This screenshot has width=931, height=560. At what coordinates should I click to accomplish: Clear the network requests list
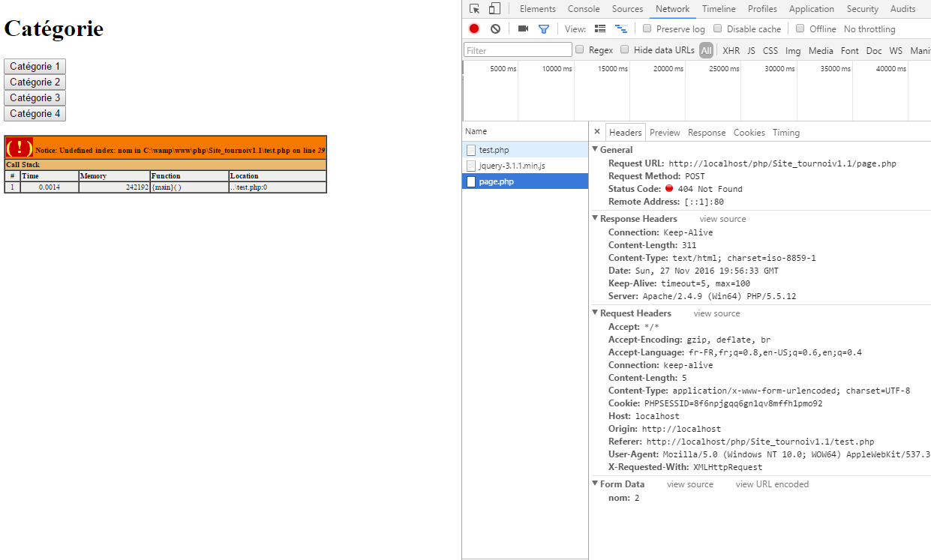click(494, 28)
